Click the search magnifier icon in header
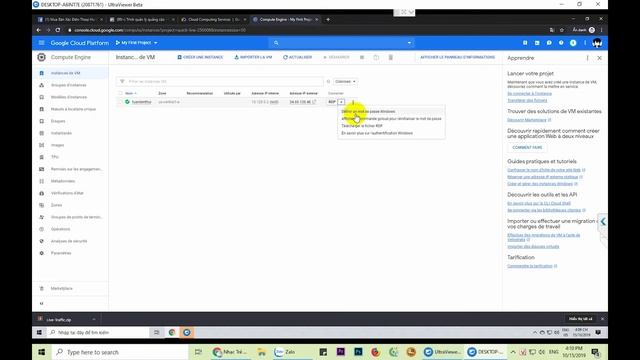640x360 pixels. pos(276,43)
